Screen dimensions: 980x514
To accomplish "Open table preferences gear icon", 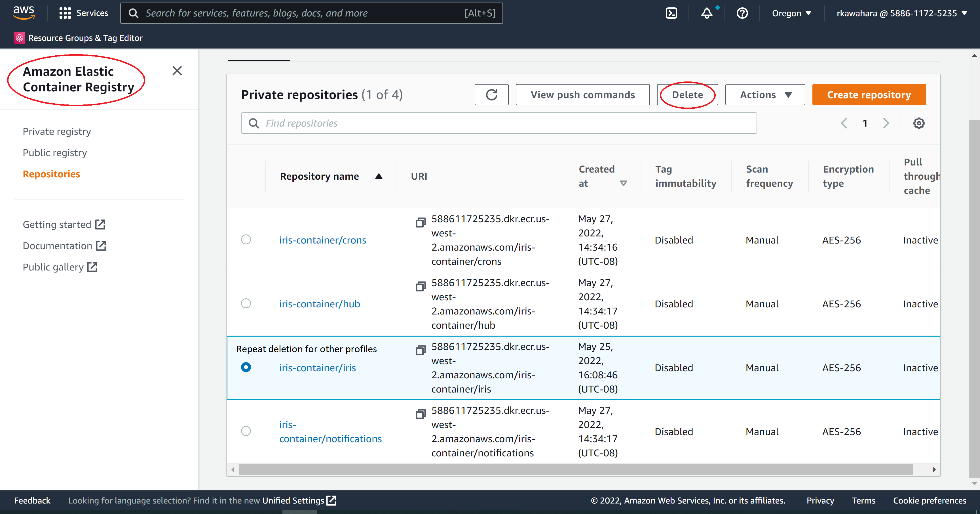I will coord(918,123).
